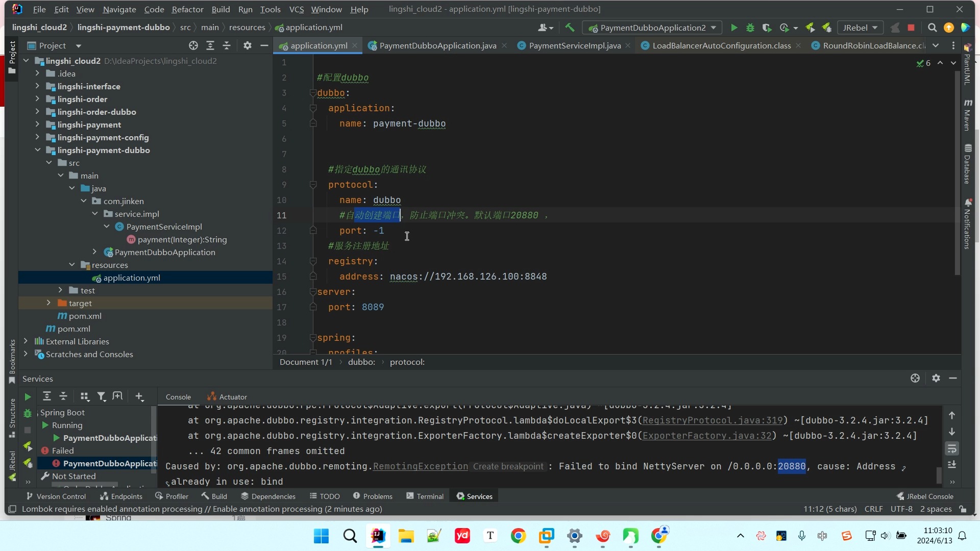980x551 pixels.
Task: Run selected service in Services toolbar
Action: pyautogui.click(x=28, y=396)
